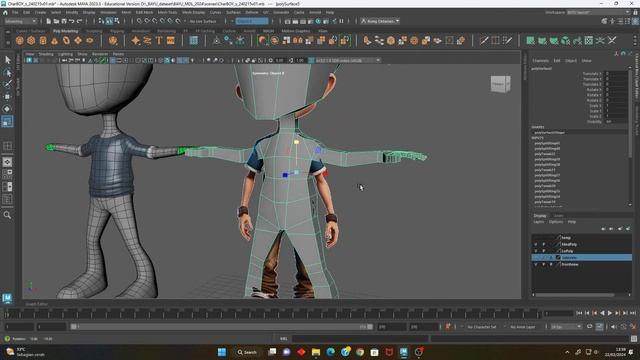
Task: Open the Mesh Tools menu
Action: [x=167, y=12]
